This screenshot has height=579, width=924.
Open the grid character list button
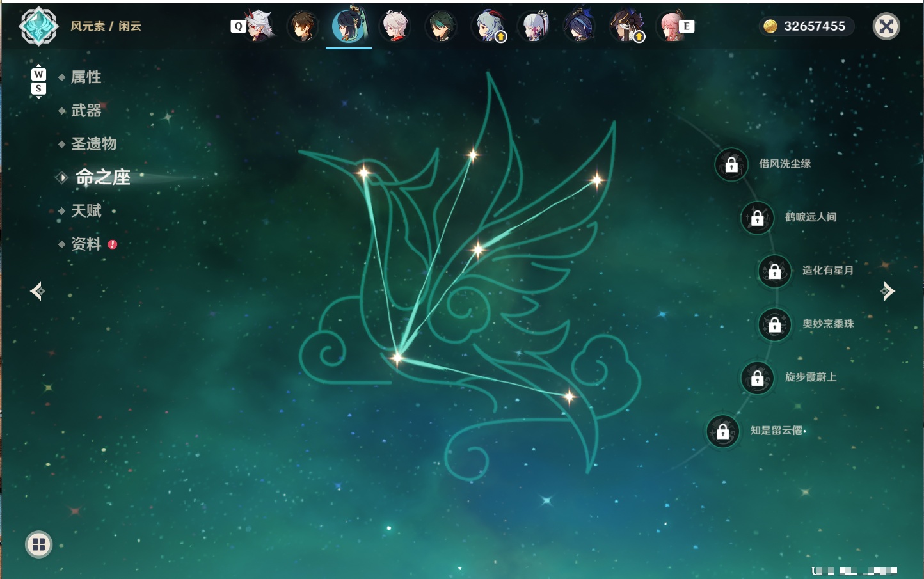pos(38,544)
